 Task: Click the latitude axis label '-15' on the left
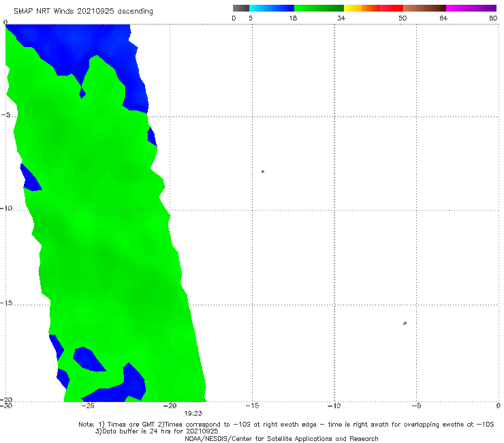pyautogui.click(x=6, y=303)
